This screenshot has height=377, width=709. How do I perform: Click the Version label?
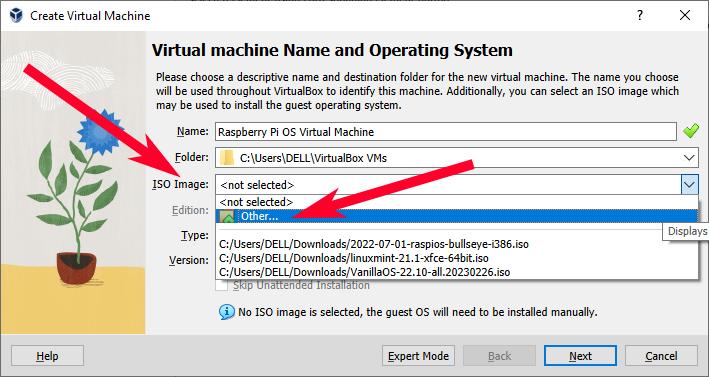tap(189, 260)
